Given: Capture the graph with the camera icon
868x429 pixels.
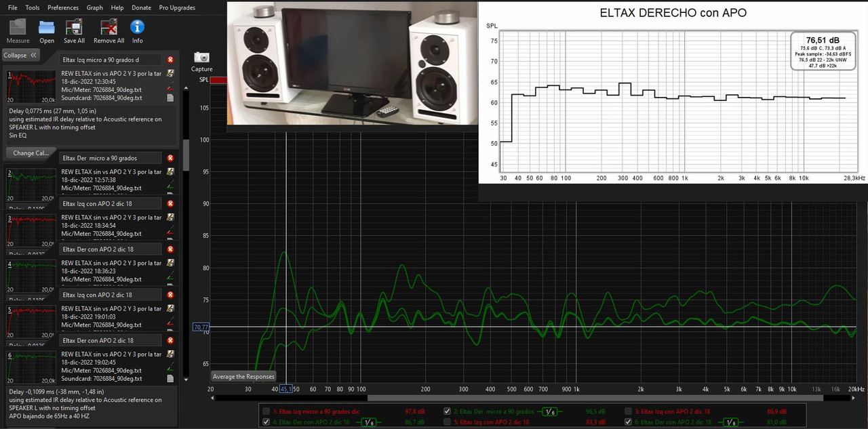Looking at the screenshot, I should 201,58.
